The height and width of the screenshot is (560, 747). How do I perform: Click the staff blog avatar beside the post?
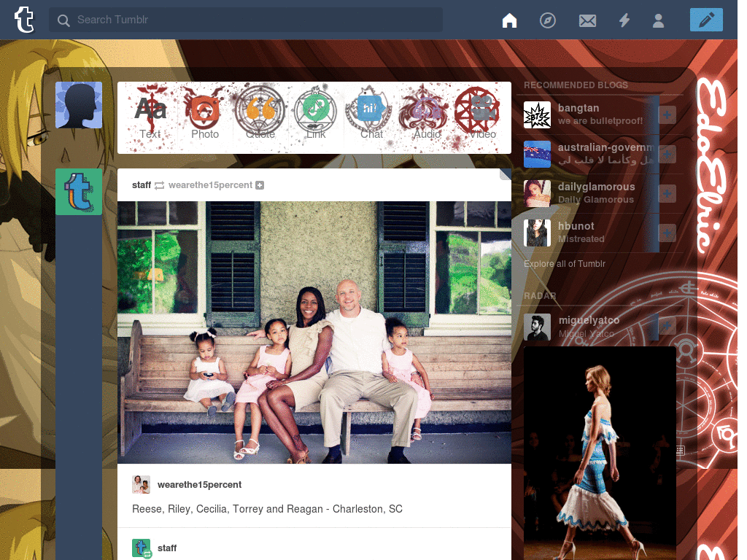79,192
